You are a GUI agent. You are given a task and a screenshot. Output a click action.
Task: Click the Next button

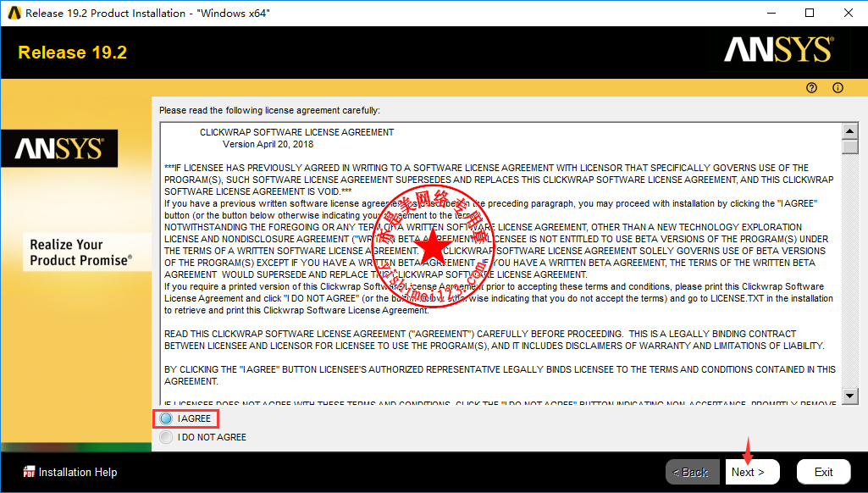[x=752, y=472]
